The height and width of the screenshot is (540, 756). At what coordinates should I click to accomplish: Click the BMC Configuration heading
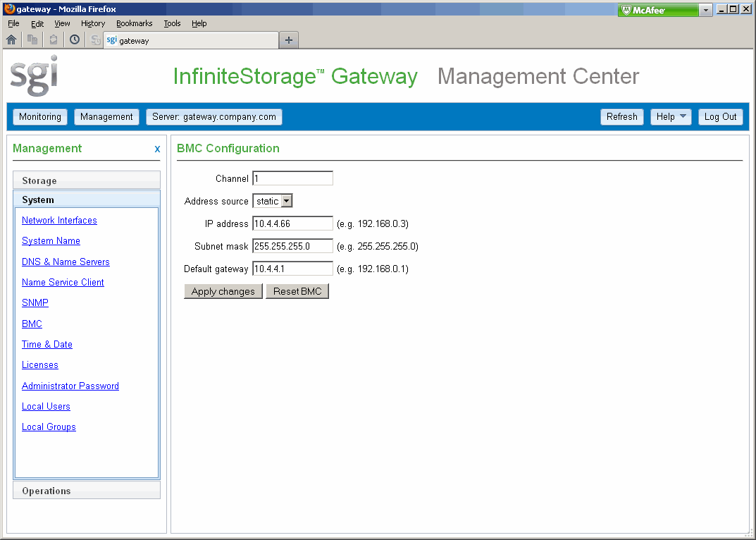[228, 149]
